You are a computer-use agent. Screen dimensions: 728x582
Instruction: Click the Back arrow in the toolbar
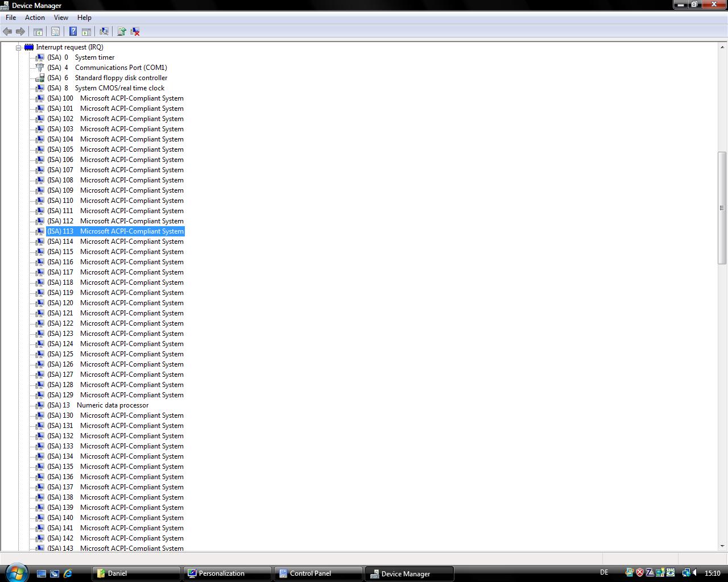[7, 32]
